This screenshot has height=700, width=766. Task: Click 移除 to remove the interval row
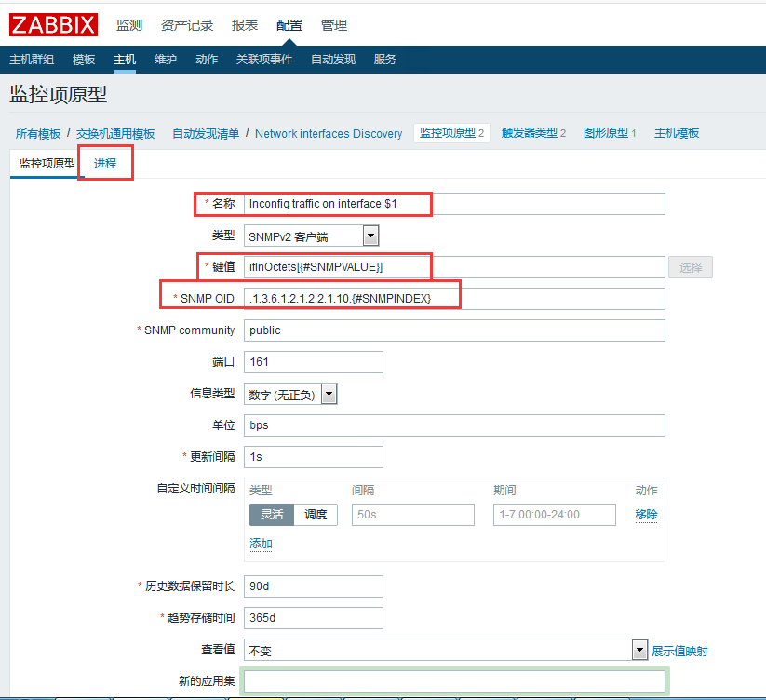645,515
